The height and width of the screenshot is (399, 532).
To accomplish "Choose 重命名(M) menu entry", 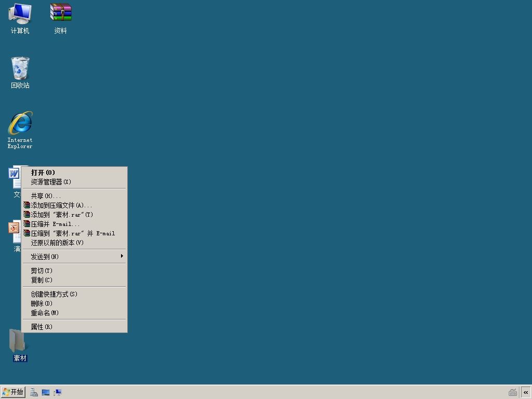I will (x=74, y=313).
